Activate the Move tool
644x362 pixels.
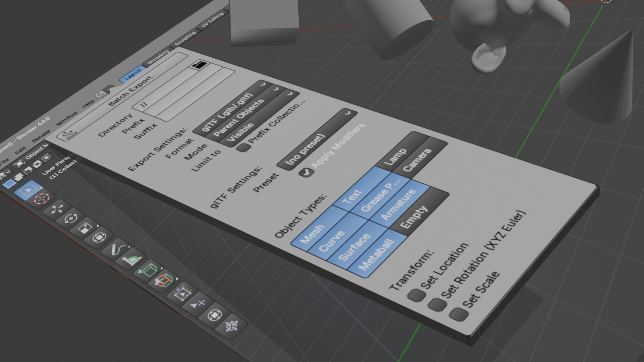57,209
